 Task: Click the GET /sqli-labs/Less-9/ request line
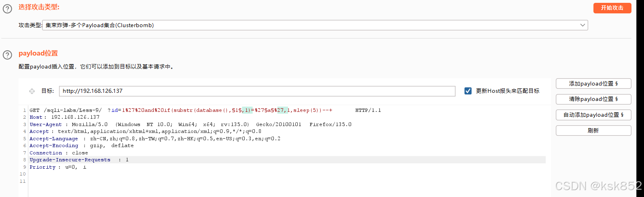(205, 110)
